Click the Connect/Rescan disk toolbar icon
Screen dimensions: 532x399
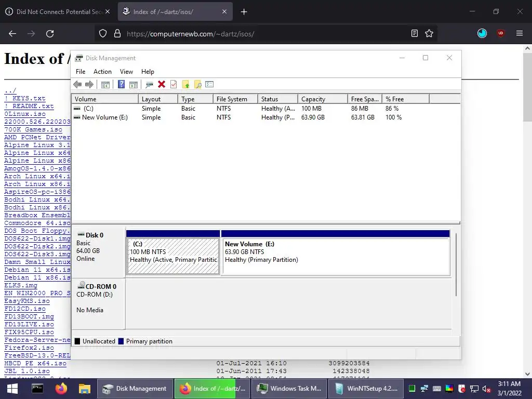[149, 85]
